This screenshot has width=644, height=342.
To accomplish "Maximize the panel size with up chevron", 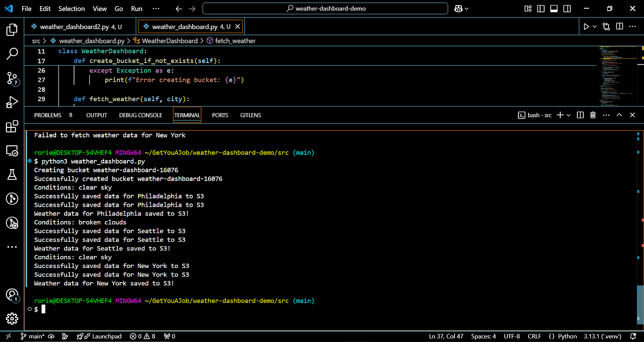I will point(620,115).
